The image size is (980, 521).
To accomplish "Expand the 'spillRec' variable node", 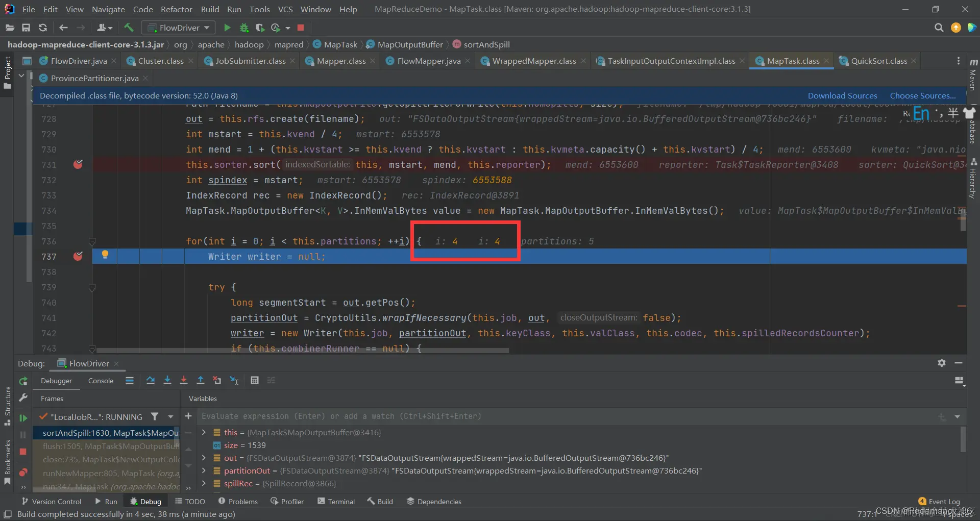I will click(x=204, y=483).
